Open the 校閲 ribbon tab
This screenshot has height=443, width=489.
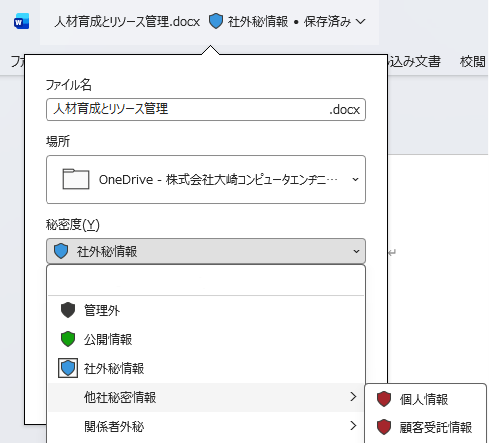click(x=473, y=61)
